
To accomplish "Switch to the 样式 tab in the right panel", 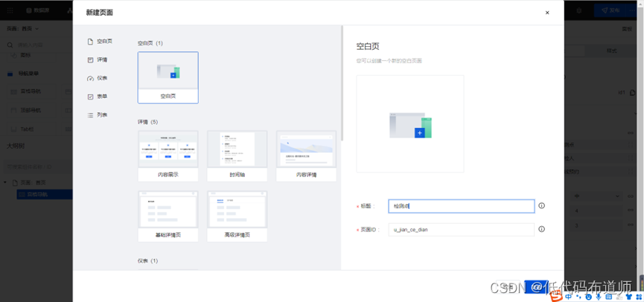I will click(x=611, y=51).
